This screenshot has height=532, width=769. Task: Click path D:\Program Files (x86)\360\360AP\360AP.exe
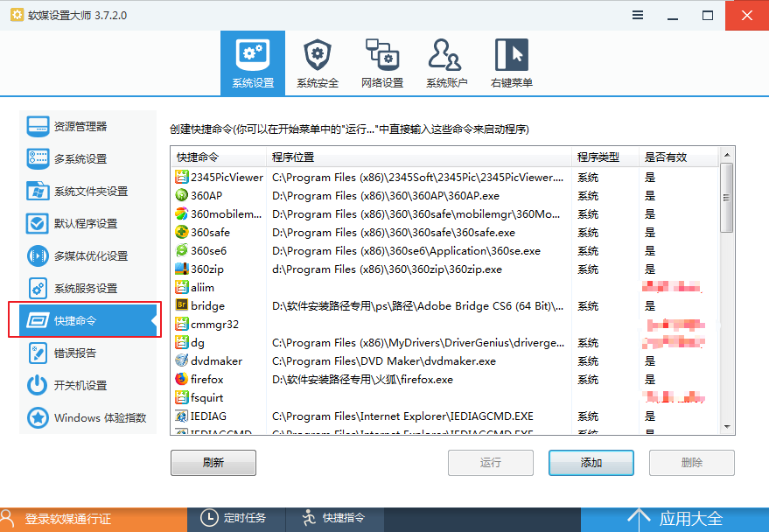point(386,196)
